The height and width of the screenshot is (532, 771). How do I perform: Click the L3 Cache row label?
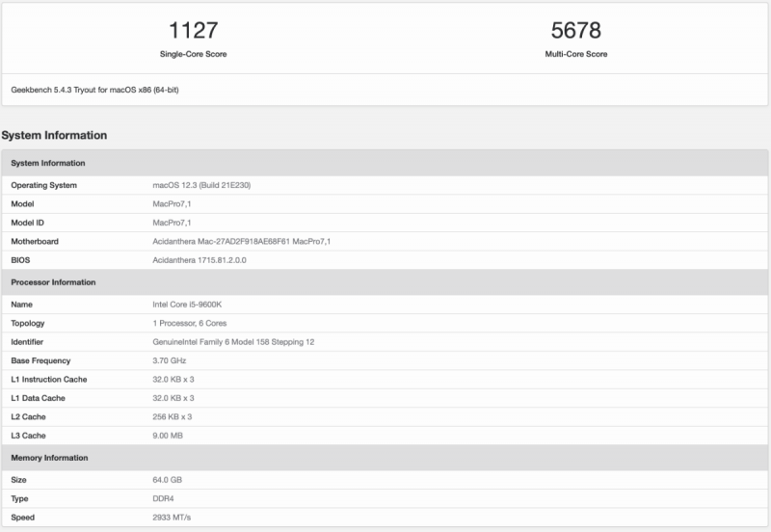pyautogui.click(x=28, y=435)
